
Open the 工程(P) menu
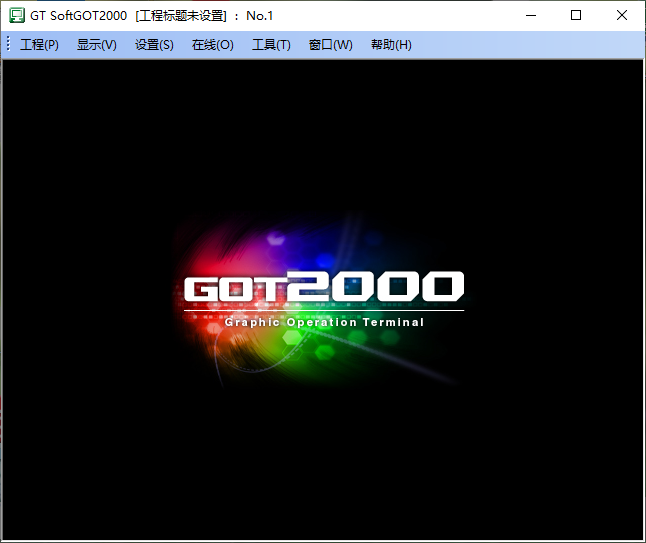pyautogui.click(x=39, y=44)
